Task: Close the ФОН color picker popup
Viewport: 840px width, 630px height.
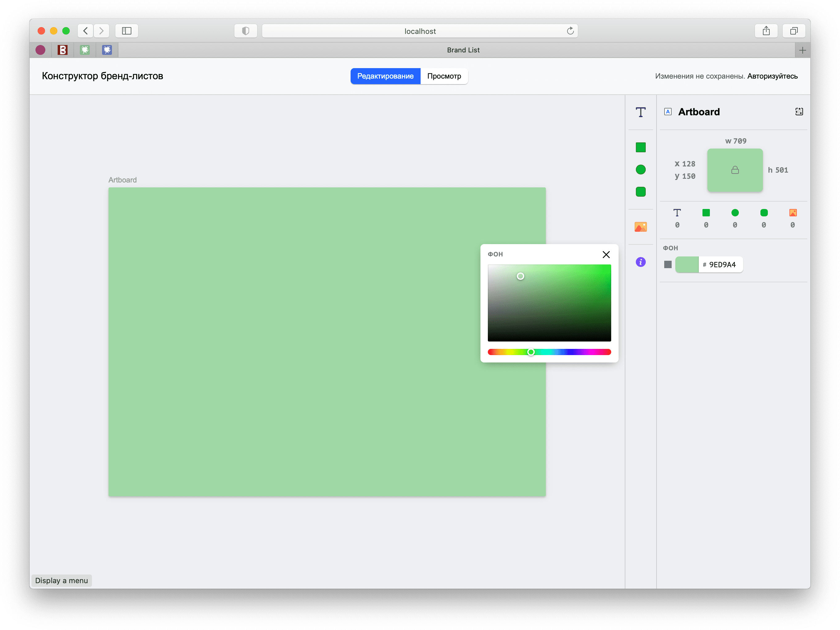Action: (606, 254)
